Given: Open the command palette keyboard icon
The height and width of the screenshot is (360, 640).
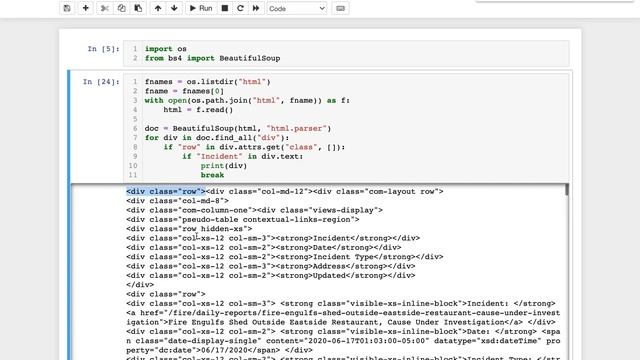Looking at the screenshot, I should tap(340, 8).
